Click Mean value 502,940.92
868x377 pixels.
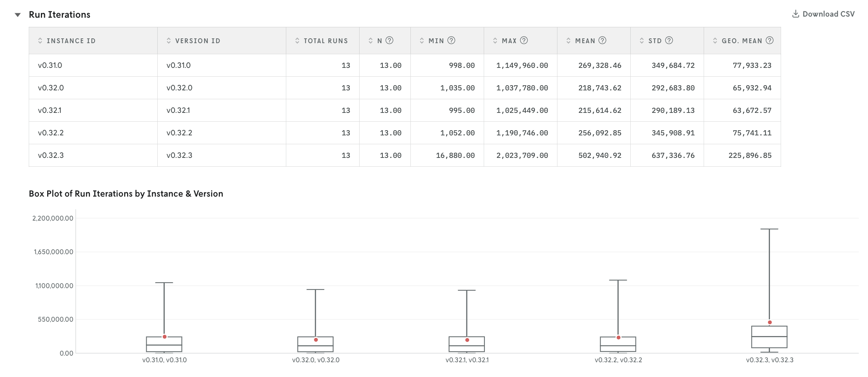click(x=600, y=155)
